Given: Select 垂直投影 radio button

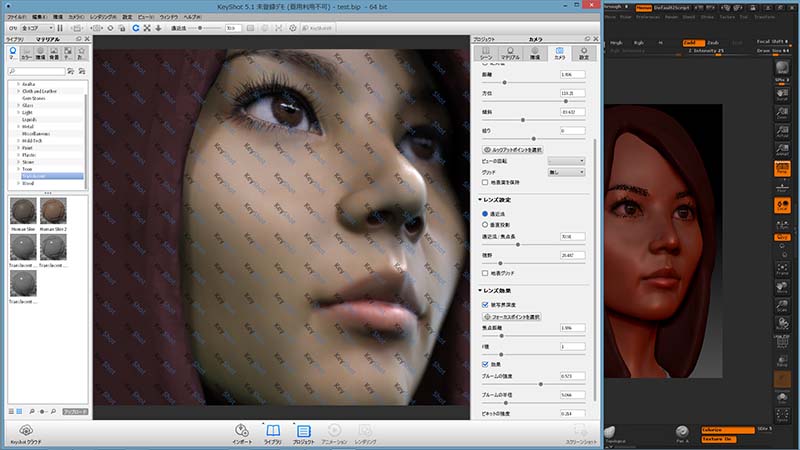Looking at the screenshot, I should [x=485, y=224].
